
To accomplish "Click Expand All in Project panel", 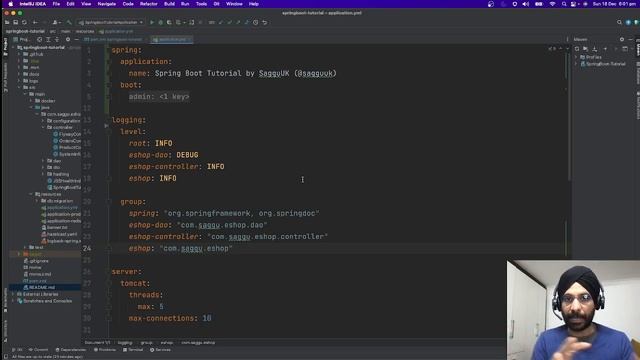I will (x=48, y=40).
